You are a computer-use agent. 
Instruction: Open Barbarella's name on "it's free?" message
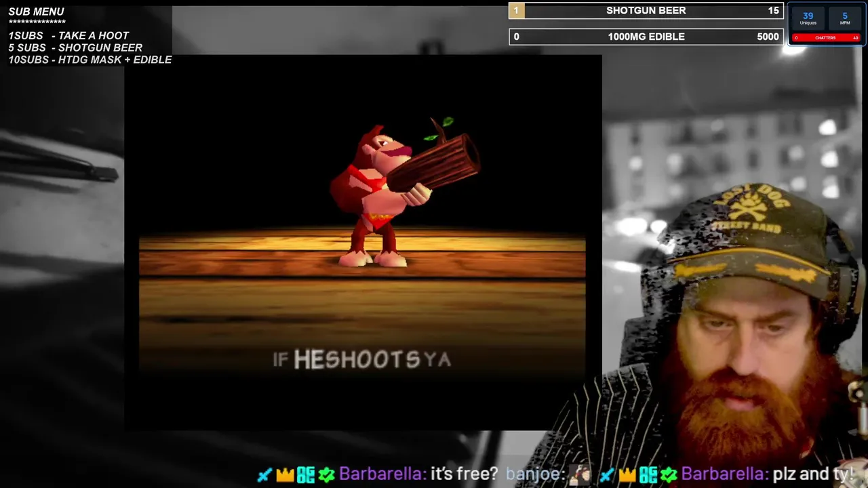[x=382, y=474]
